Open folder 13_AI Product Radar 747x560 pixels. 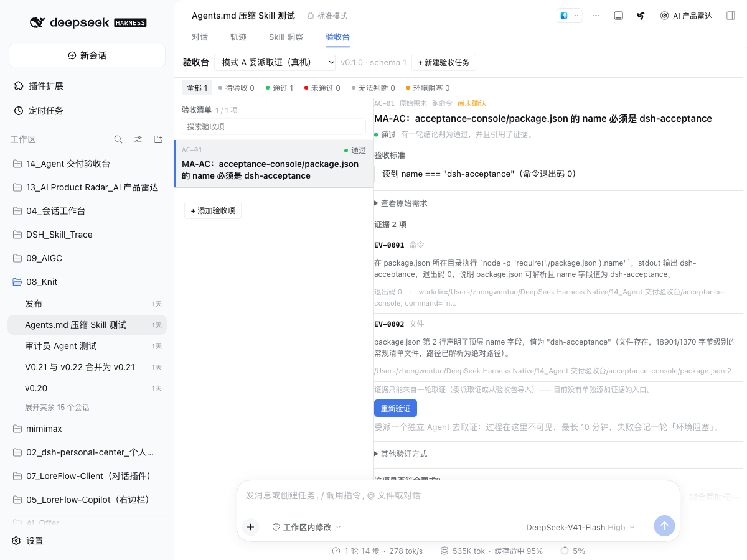coord(87,187)
